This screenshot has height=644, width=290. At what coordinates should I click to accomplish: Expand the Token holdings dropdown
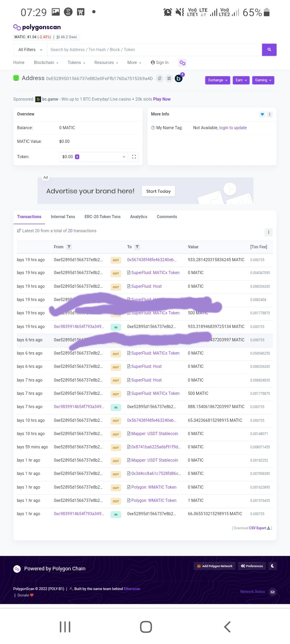point(124,157)
